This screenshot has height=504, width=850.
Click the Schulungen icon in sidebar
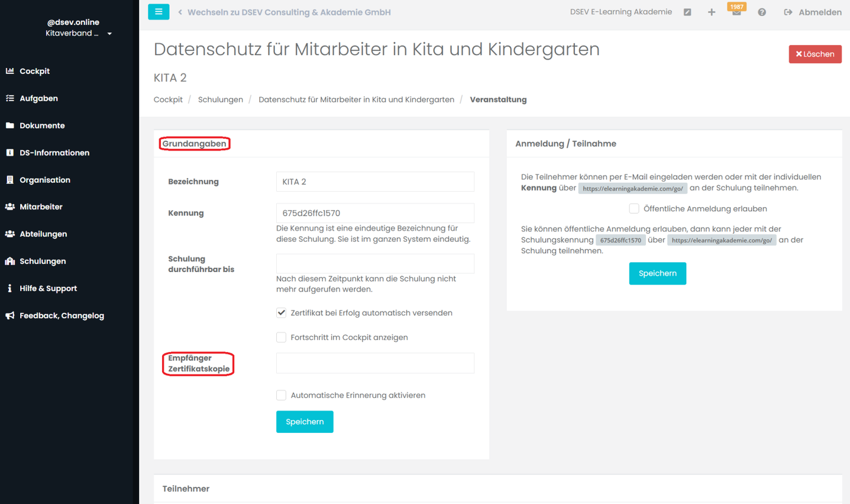coord(10,261)
